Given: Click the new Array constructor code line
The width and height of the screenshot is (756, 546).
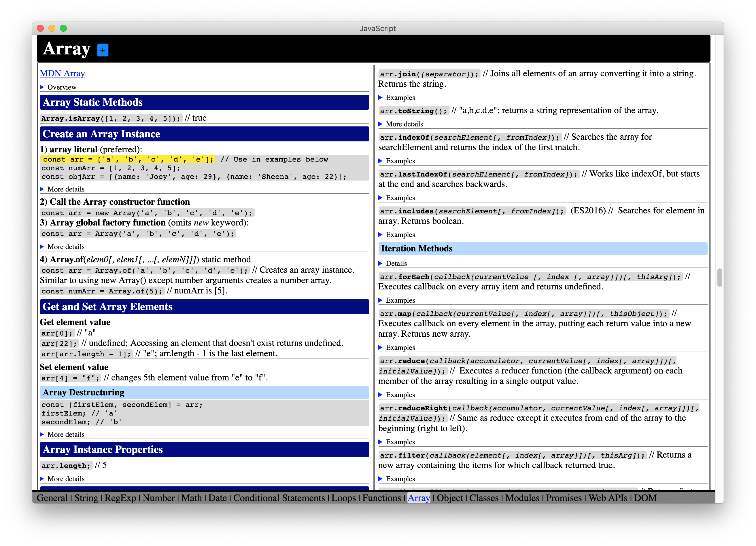Looking at the screenshot, I should 147,213.
